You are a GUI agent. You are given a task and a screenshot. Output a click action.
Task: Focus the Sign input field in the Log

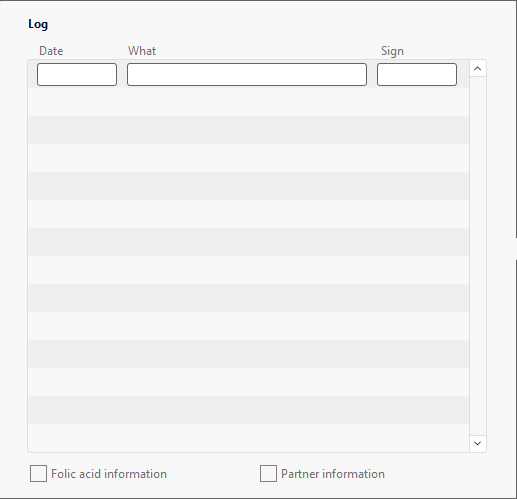click(417, 74)
